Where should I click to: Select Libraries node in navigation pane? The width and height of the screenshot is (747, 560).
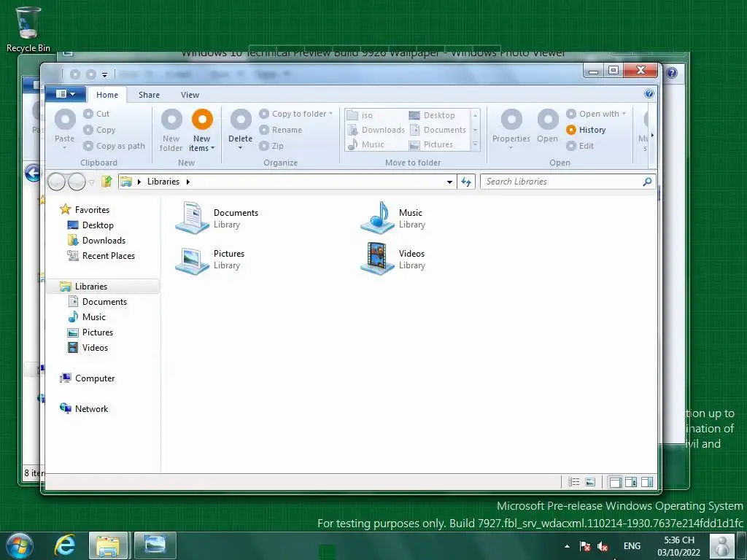(x=102, y=286)
